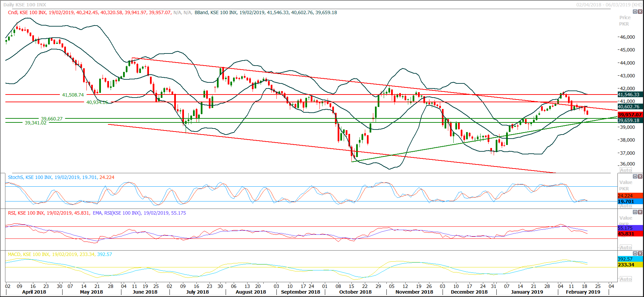Click the 36,000 price axis tick

click(628, 164)
